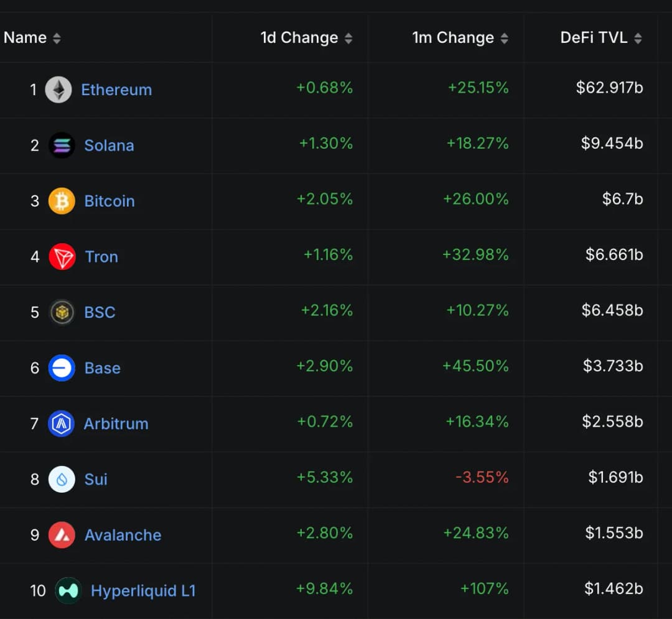Sort table by Name column arrows
The image size is (672, 619).
click(57, 39)
